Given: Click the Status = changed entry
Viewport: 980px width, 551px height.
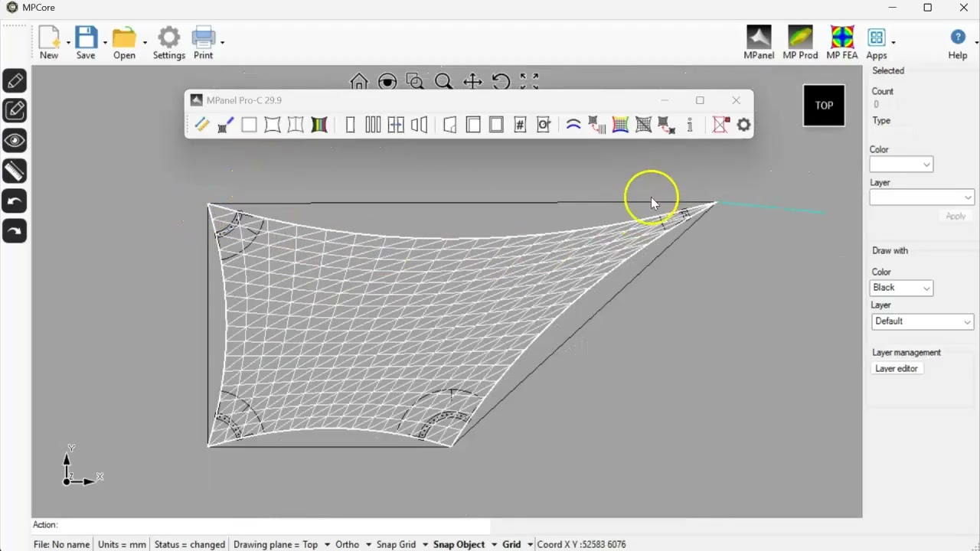Looking at the screenshot, I should [189, 545].
